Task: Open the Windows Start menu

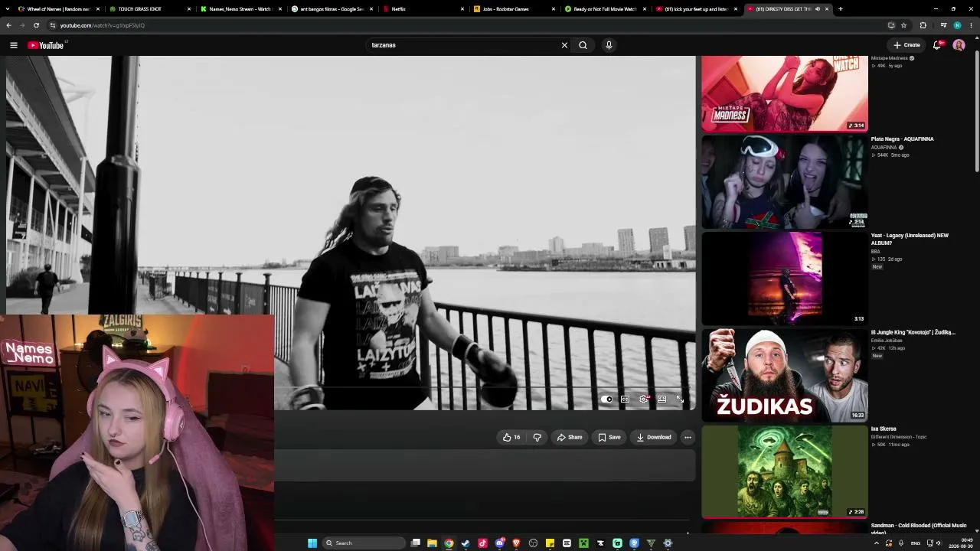Action: 312,543
